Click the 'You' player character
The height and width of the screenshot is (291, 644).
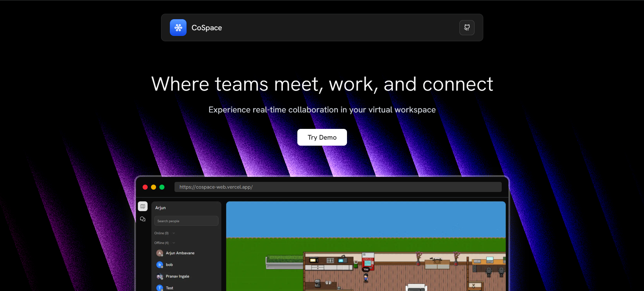366,277
